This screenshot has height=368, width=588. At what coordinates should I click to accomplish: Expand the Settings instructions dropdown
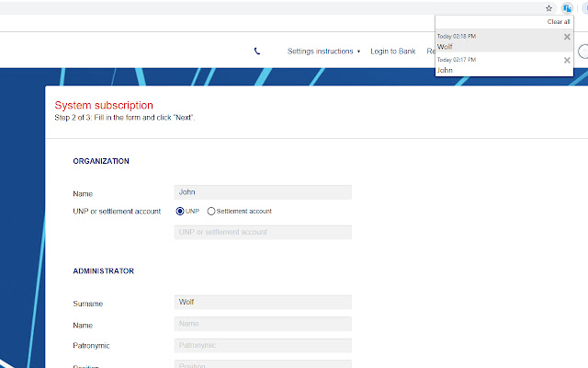click(323, 52)
